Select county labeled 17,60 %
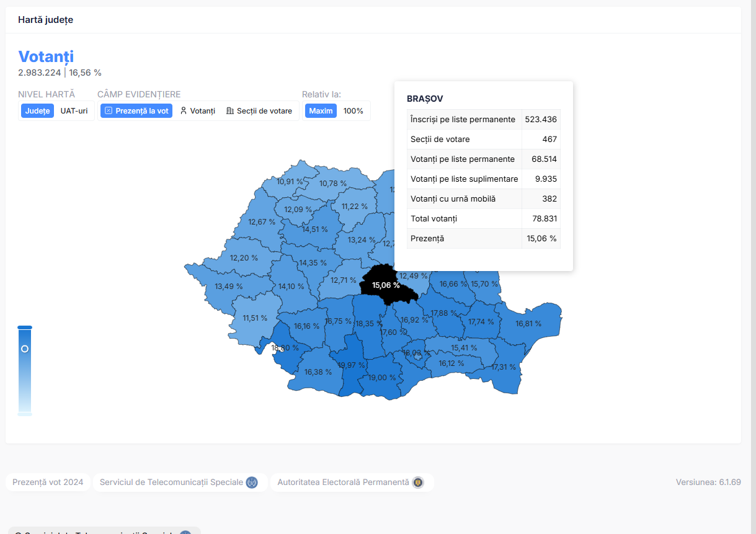Screen dimensions: 756x534 tap(393, 332)
